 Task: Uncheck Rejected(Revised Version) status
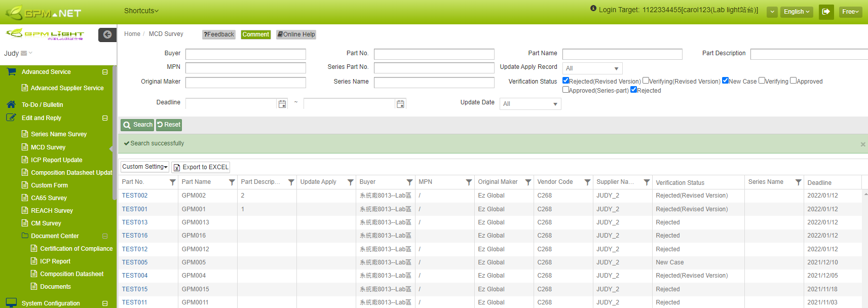566,81
